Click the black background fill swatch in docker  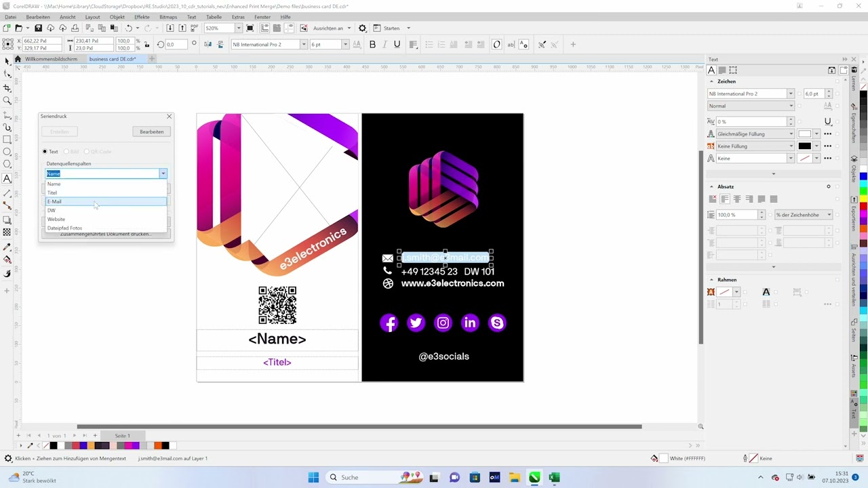point(804,146)
